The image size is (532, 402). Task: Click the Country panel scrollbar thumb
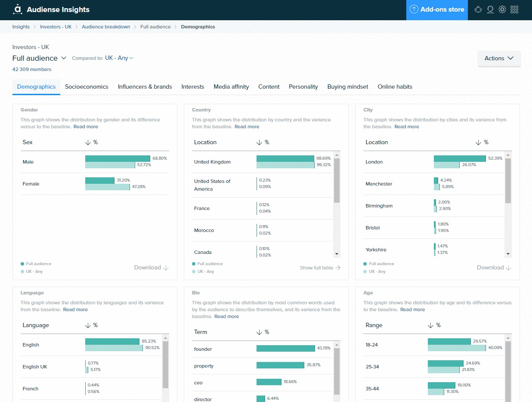(x=337, y=180)
